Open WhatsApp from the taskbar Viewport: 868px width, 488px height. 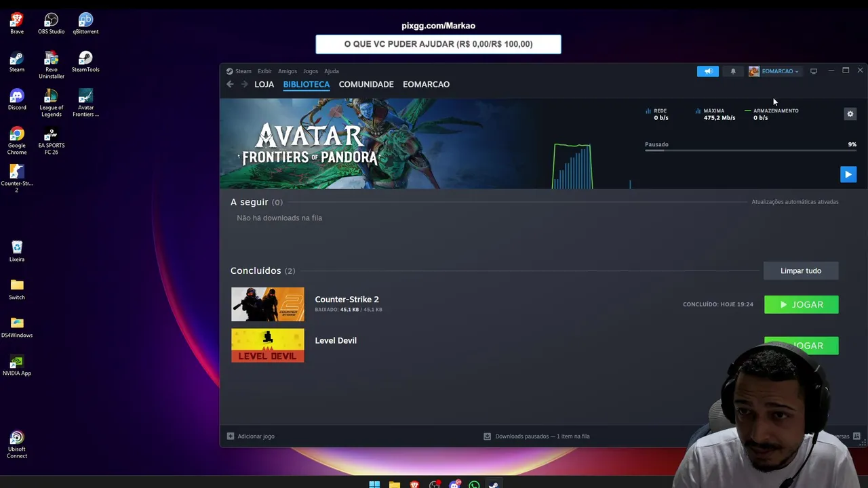click(474, 485)
